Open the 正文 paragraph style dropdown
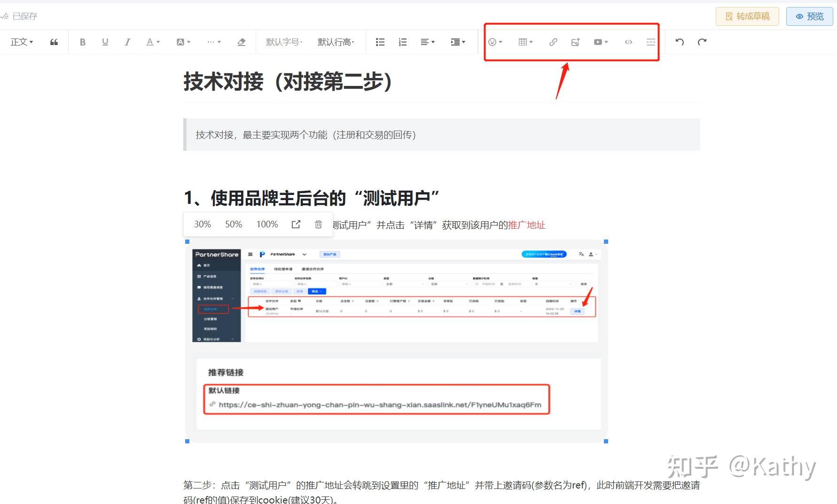The width and height of the screenshot is (837, 504). coord(22,42)
